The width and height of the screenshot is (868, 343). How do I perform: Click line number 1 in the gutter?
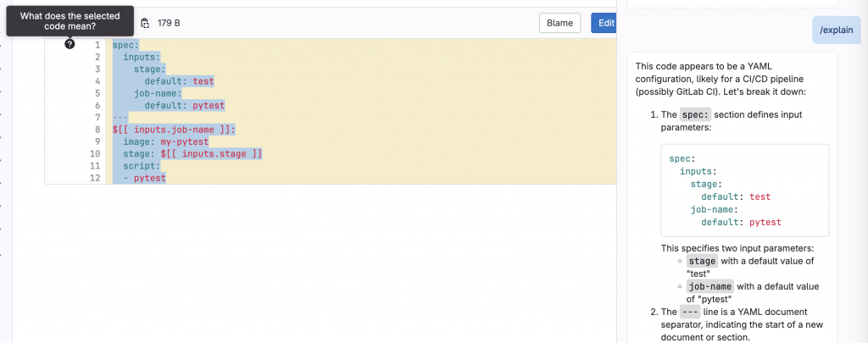pyautogui.click(x=97, y=45)
